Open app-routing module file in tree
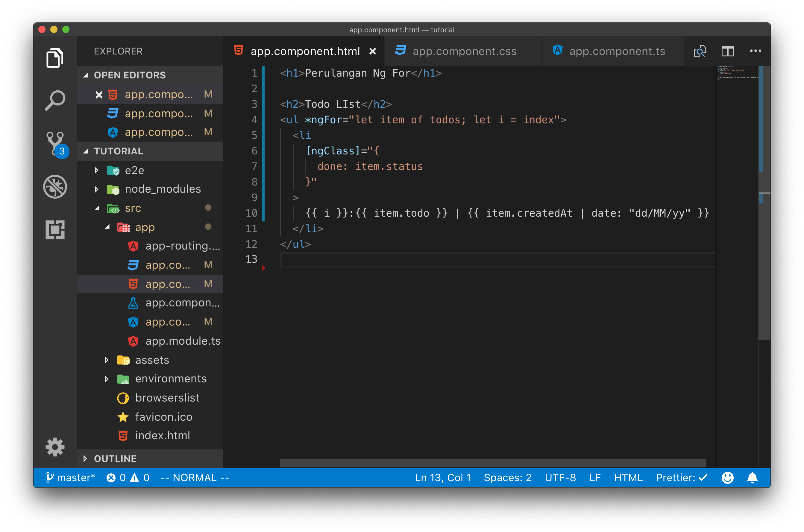Screen dimensions: 804x532 point(150,246)
